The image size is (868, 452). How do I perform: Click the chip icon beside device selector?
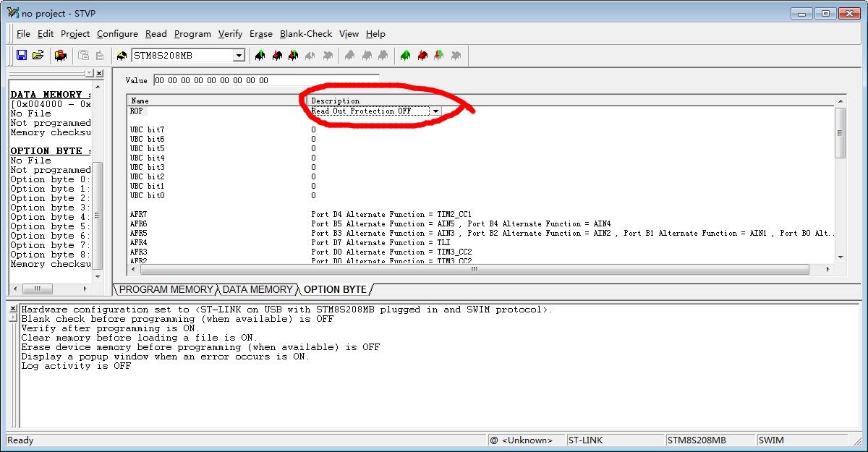click(x=123, y=55)
